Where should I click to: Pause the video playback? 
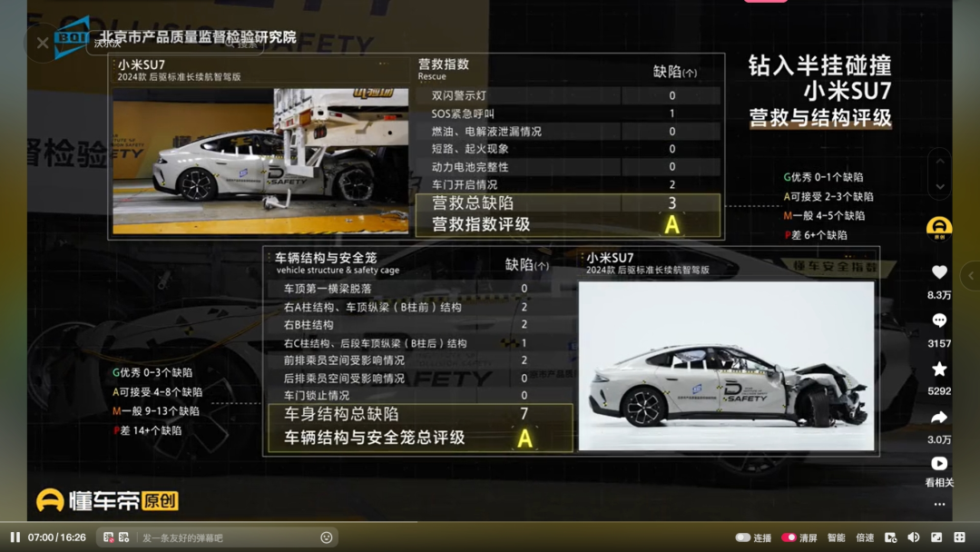tap(15, 537)
